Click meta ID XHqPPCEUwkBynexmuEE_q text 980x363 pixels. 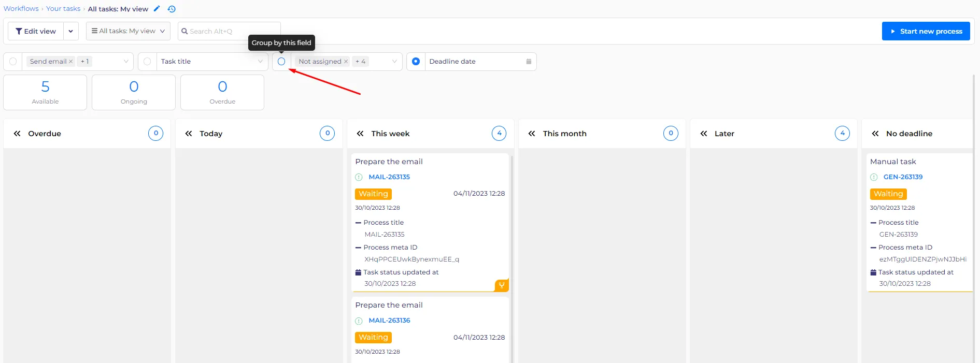click(x=411, y=259)
